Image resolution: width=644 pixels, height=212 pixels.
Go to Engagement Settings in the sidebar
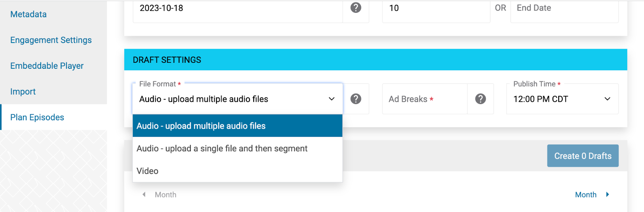pos(51,40)
